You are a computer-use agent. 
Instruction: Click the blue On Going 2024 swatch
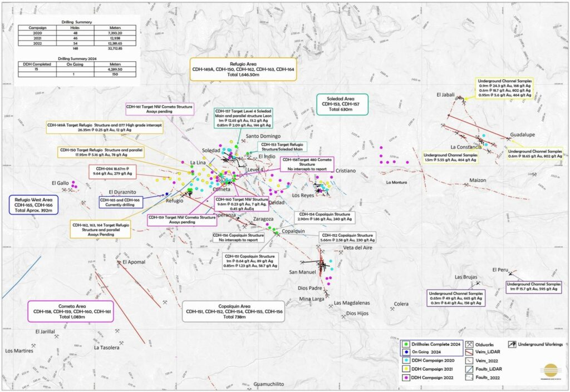pyautogui.click(x=407, y=353)
